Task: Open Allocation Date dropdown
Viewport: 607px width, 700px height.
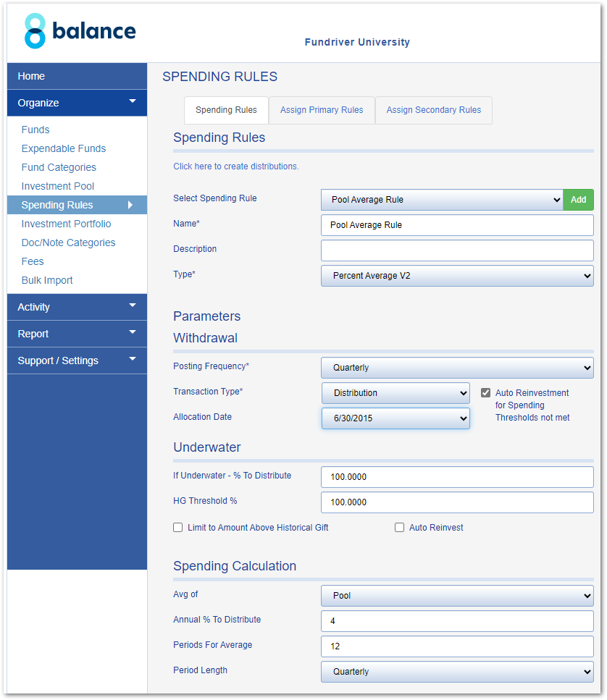Action: click(x=395, y=418)
